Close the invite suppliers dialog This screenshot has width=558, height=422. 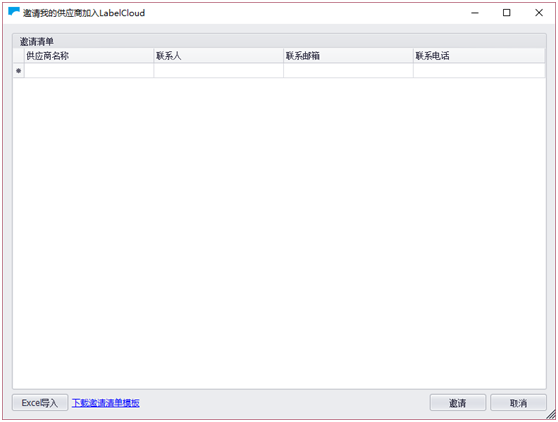pos(539,13)
